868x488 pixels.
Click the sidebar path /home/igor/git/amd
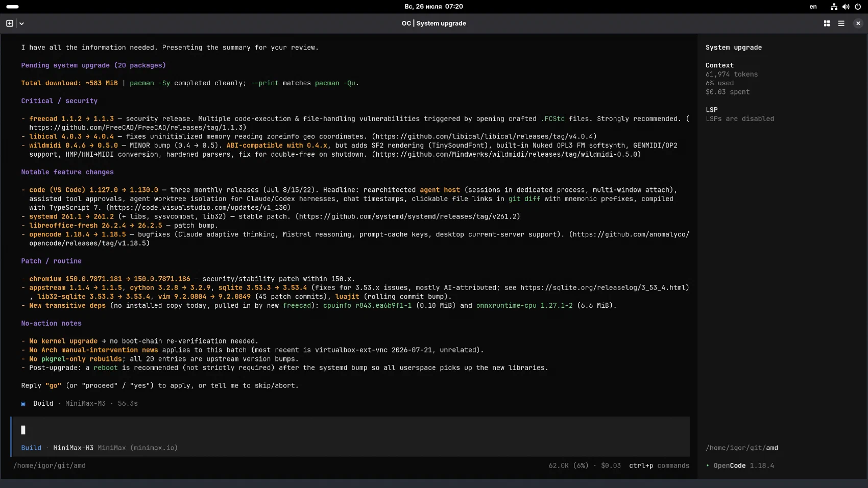[x=742, y=448]
